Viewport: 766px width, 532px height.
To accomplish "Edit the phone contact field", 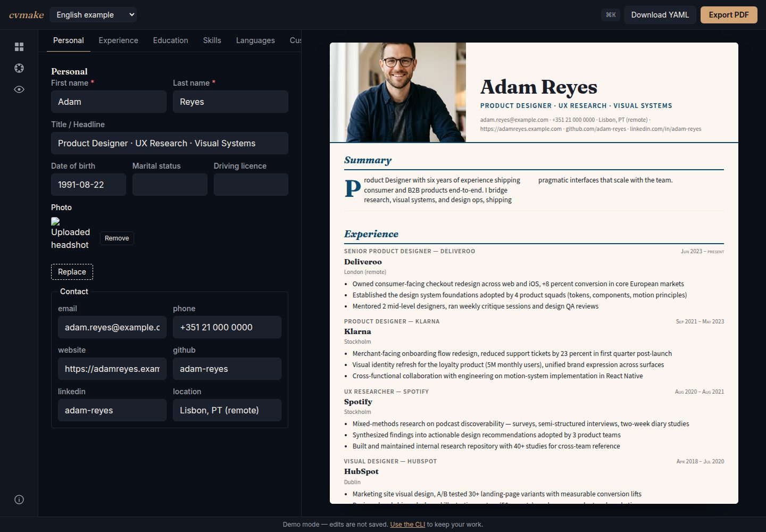I will [227, 327].
